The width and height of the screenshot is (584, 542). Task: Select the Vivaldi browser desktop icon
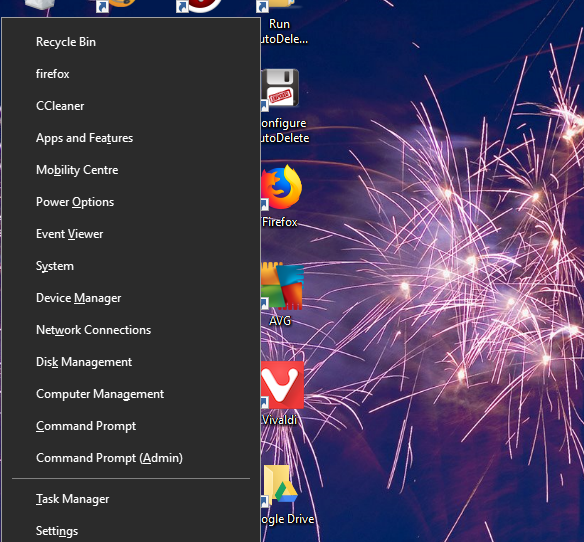[282, 385]
